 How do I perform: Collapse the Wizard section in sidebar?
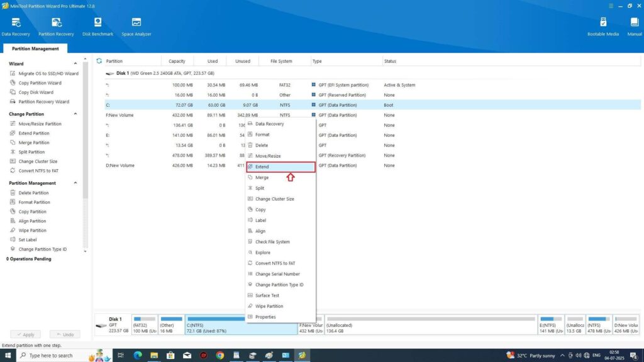click(x=76, y=63)
